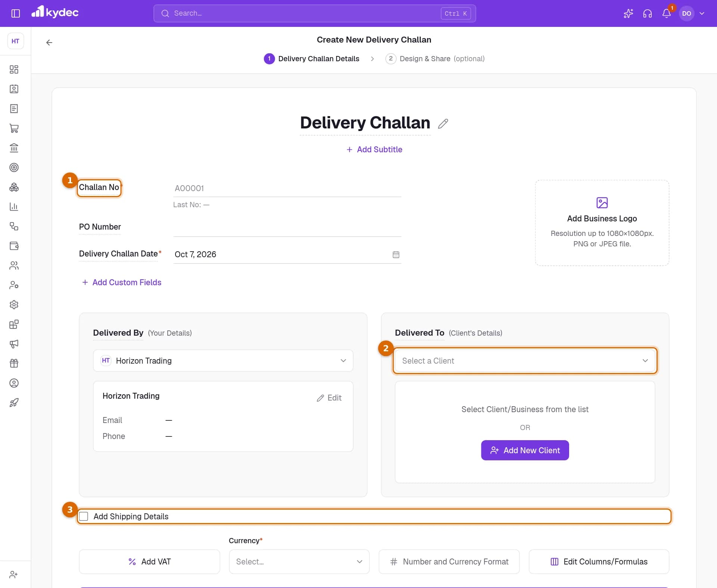
Task: Click the PO Number input field
Action: pyautogui.click(x=287, y=228)
